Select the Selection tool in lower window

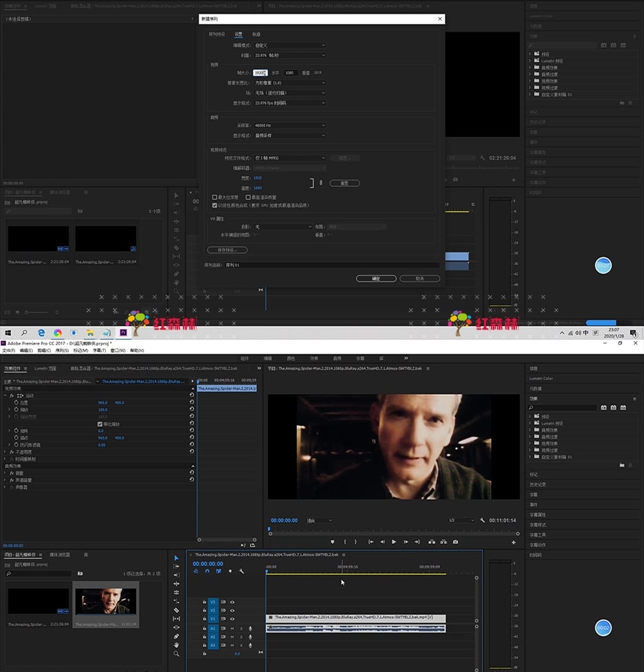point(177,558)
